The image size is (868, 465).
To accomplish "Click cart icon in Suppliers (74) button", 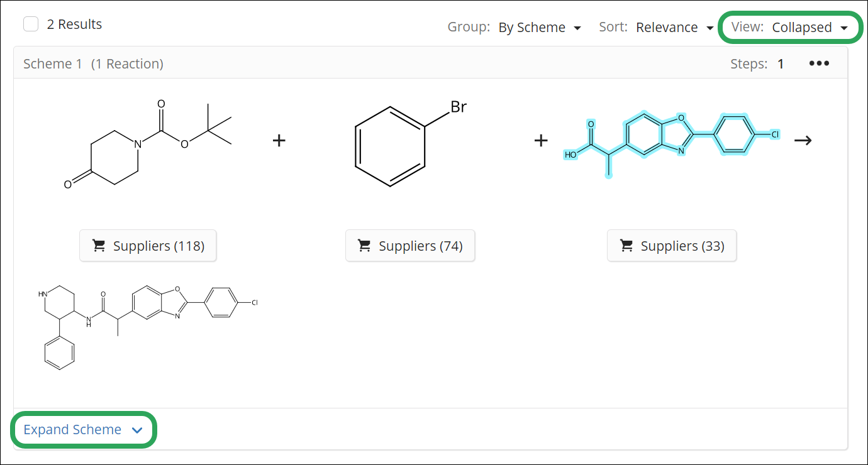I will (364, 246).
